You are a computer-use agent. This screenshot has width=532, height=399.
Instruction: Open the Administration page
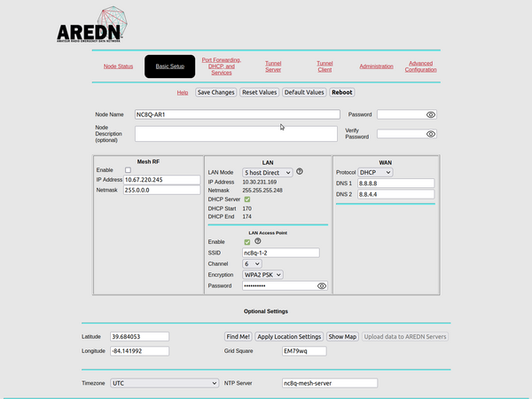pos(376,66)
